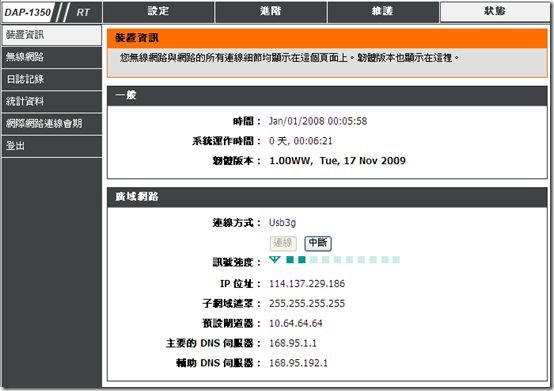554x391 pixels.
Task: Click the 連線 connect button
Action: pos(283,243)
